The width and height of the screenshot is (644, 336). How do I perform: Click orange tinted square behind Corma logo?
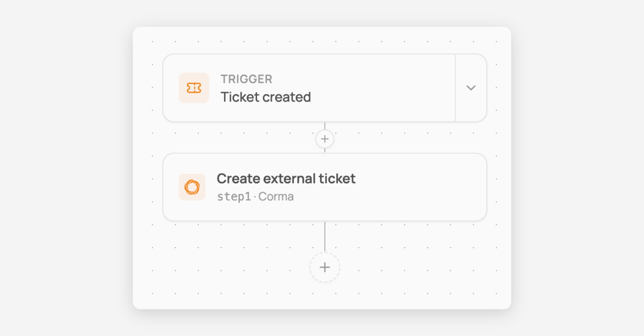(192, 187)
